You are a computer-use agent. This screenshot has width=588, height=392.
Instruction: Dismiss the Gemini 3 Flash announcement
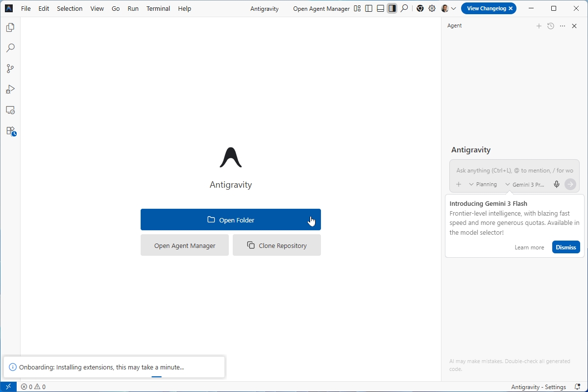click(x=566, y=247)
